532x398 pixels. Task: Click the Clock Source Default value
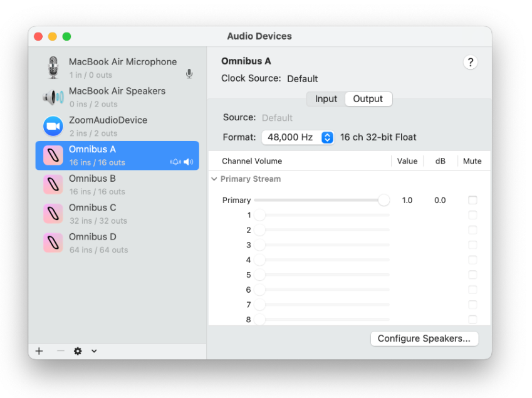click(x=302, y=79)
